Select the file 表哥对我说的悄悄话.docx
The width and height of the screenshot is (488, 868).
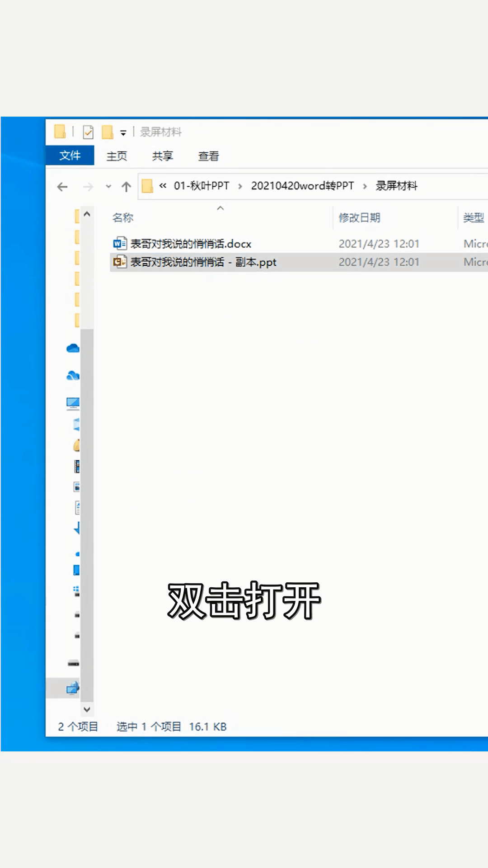[191, 244]
